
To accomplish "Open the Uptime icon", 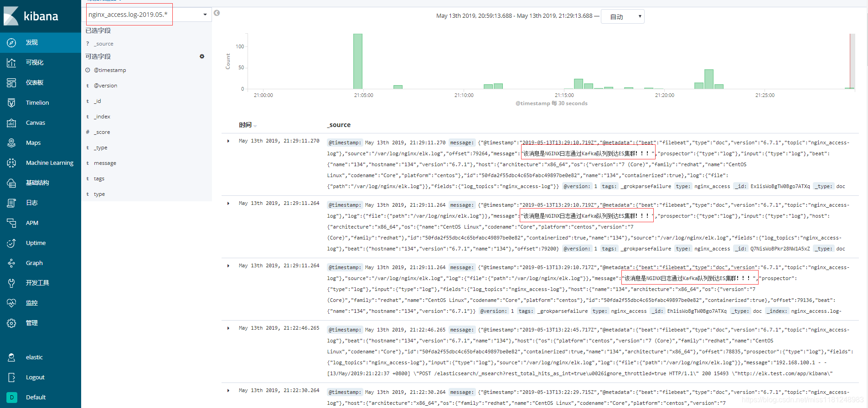I will (x=11, y=243).
